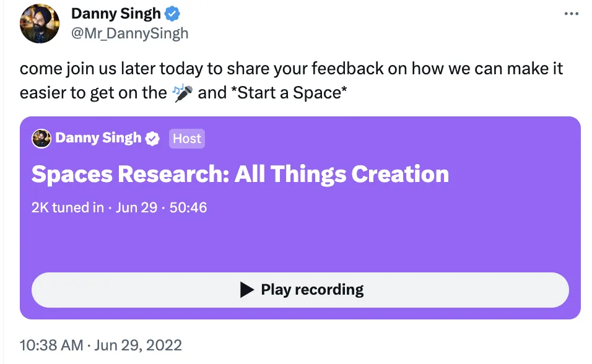Screen dimensions: 592x364
Task: Click the small host avatar in the Space card
Action: tap(41, 139)
